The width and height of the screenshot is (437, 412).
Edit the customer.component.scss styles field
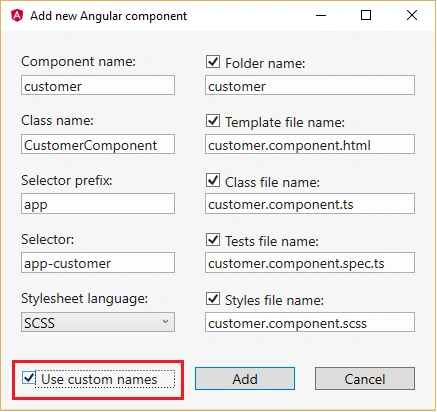click(x=310, y=322)
